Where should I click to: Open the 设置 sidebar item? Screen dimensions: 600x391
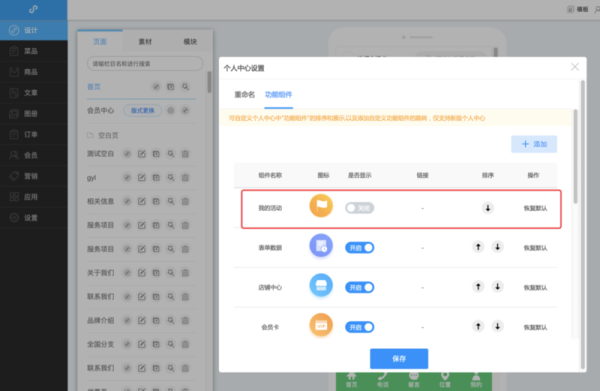34,218
